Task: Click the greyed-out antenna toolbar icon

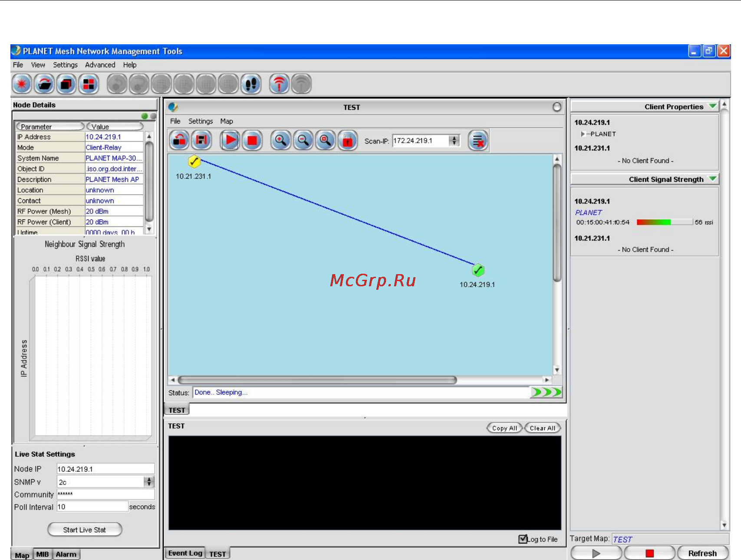Action: [301, 84]
